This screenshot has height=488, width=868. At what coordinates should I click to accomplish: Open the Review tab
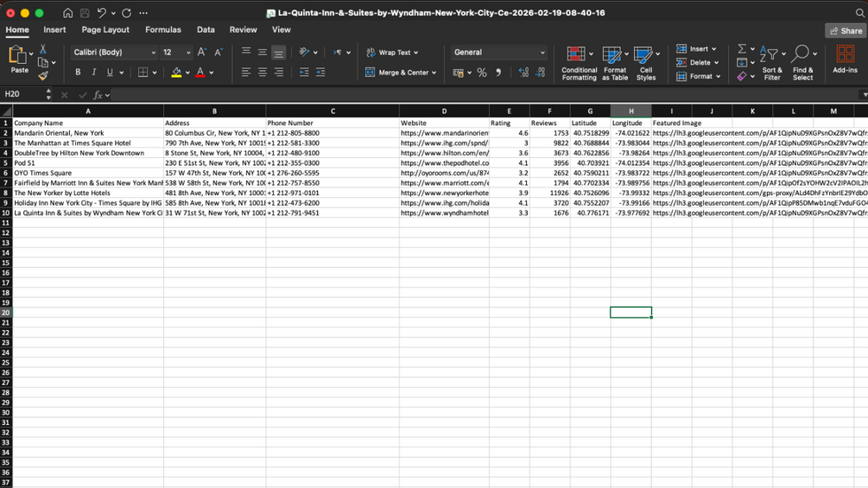tap(243, 30)
